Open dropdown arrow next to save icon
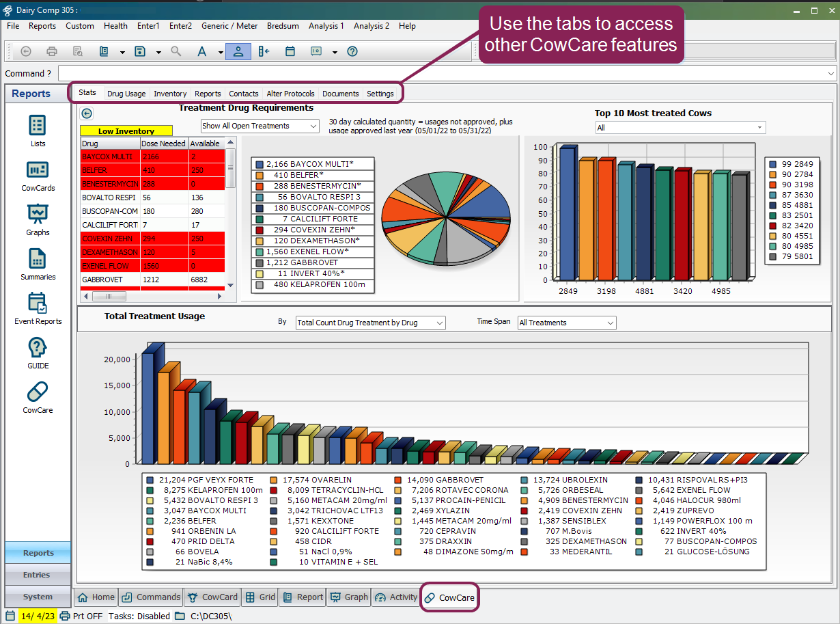The height and width of the screenshot is (624, 840). click(x=158, y=52)
